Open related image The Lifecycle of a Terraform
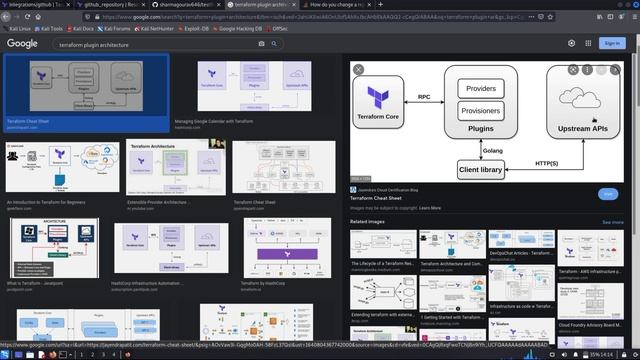Screen dimensions: 640x360 383,244
